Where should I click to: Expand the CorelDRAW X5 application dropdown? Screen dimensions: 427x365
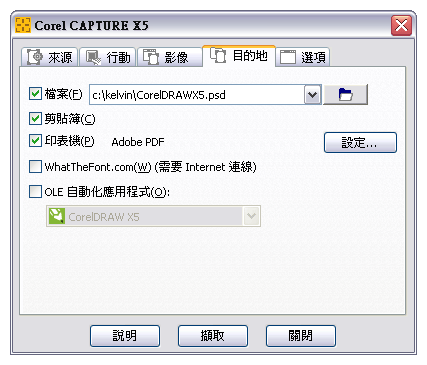point(251,216)
